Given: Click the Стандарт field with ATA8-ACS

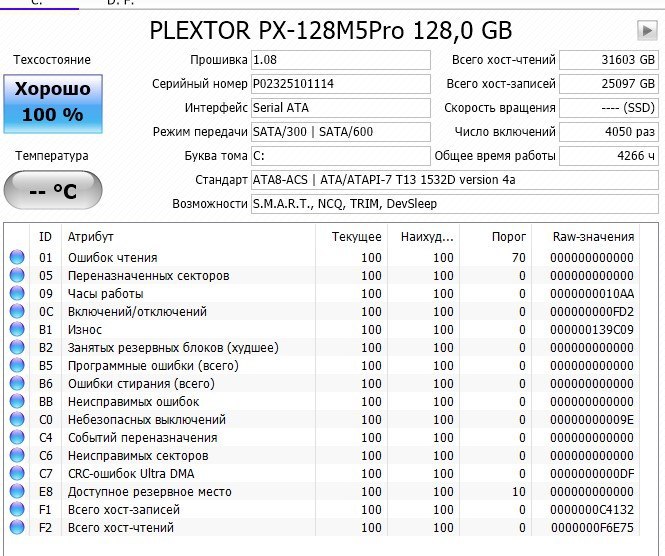Looking at the screenshot, I should point(455,180).
